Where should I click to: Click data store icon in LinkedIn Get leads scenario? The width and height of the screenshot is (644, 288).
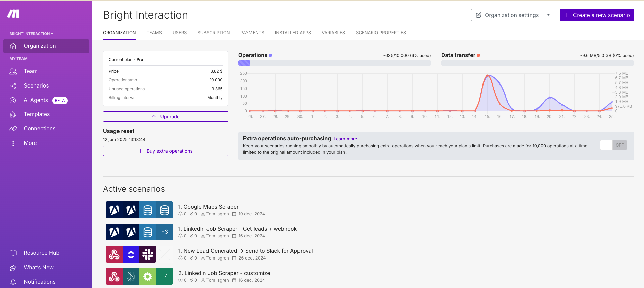pos(148,232)
